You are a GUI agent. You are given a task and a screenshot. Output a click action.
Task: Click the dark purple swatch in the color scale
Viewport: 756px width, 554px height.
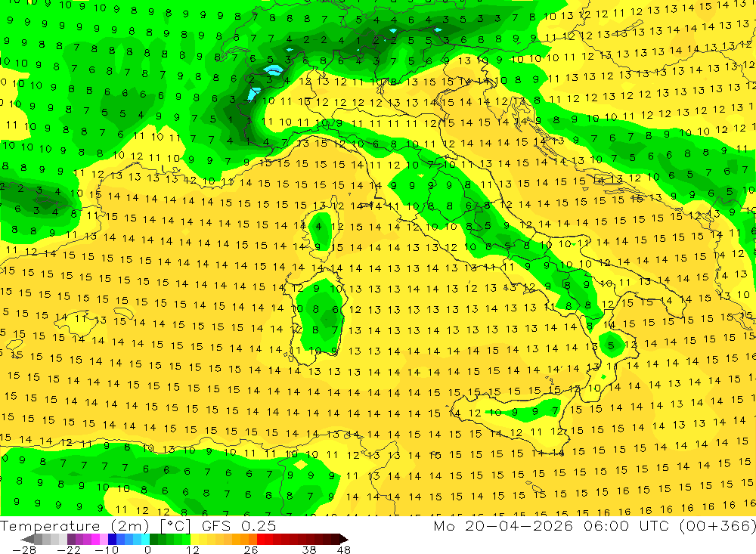click(71, 540)
